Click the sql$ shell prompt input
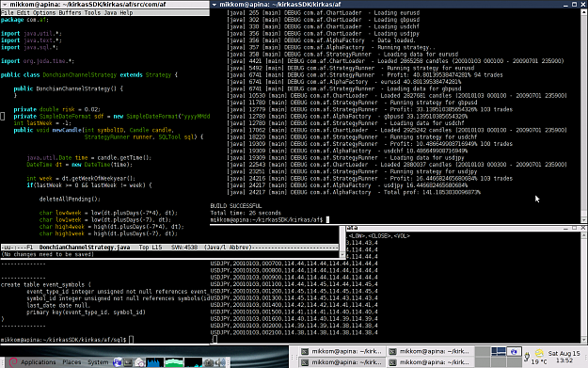 131,340
